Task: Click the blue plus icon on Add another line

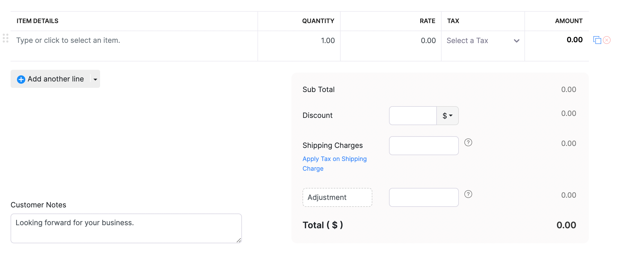Action: click(21, 79)
